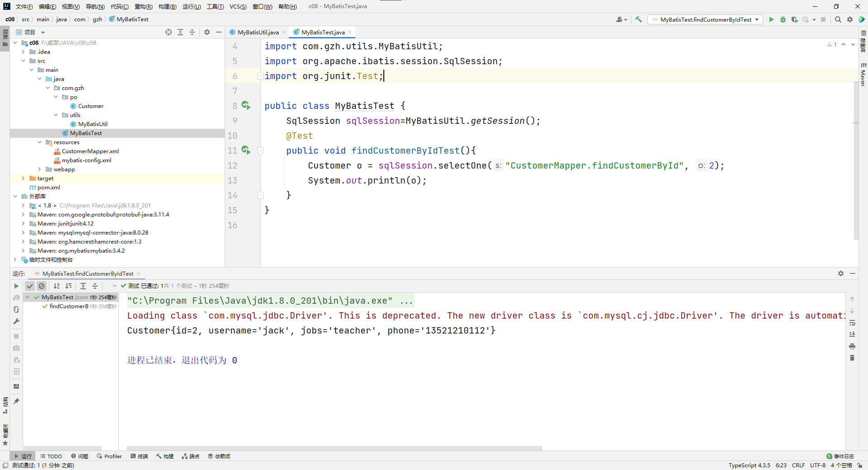
Task: Open run panel settings gear
Action: tap(841, 273)
